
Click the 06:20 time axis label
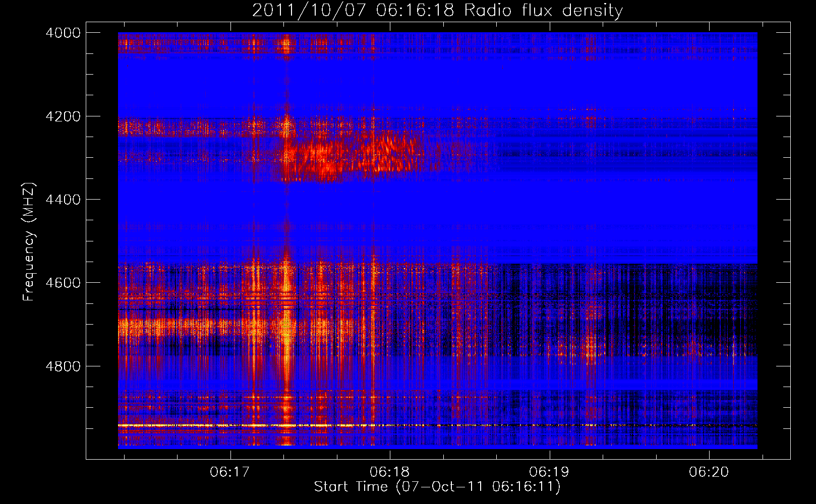pos(709,472)
